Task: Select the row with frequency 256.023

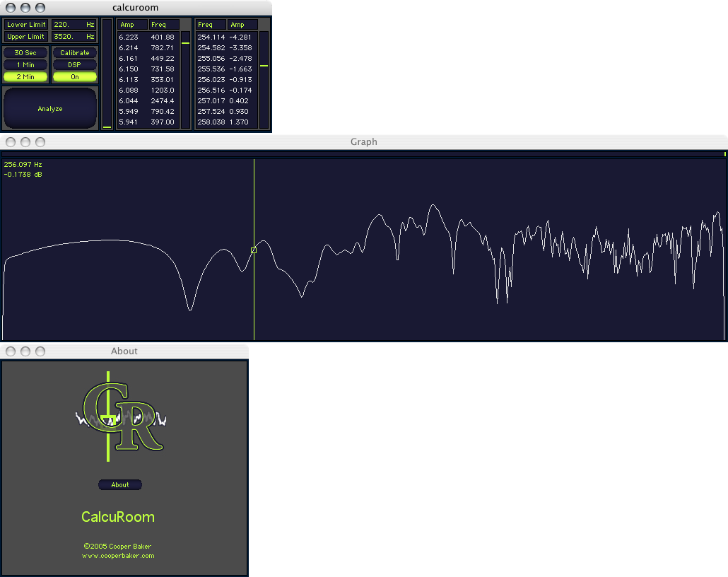Action: coord(227,79)
